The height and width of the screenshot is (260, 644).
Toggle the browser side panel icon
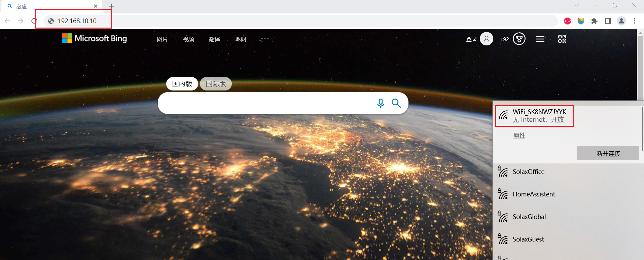click(x=608, y=21)
